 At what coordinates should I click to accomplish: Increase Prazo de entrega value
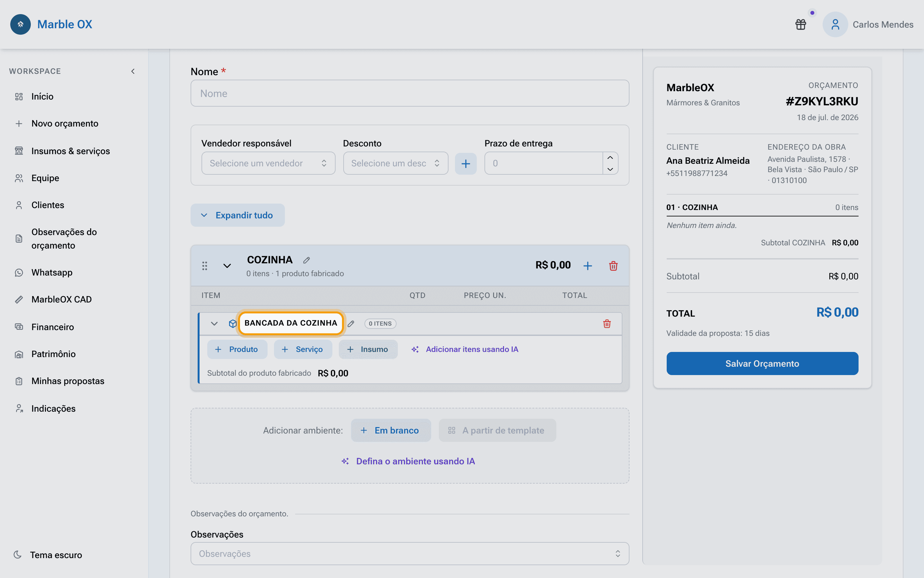pos(610,157)
